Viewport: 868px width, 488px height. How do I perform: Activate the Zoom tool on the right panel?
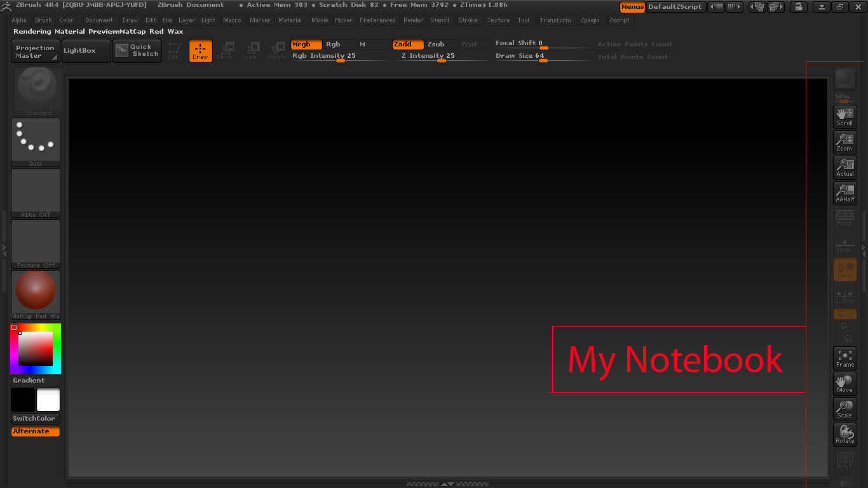844,142
